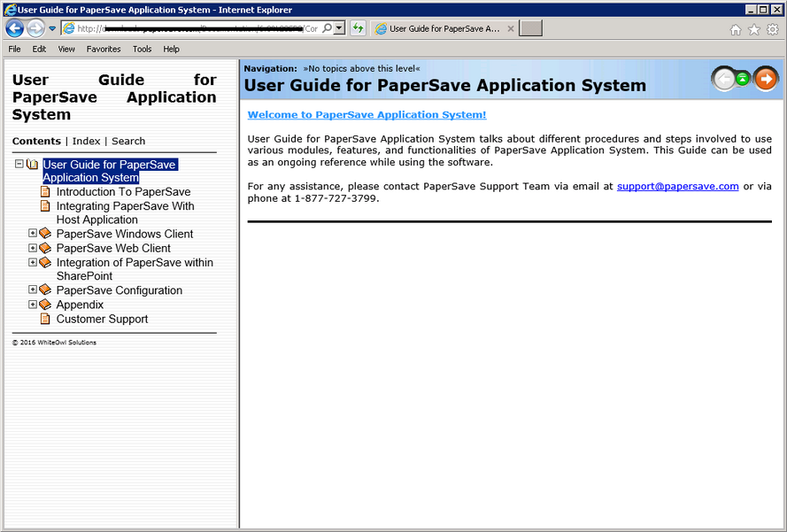Open the Edit menu
787x532 pixels.
(x=39, y=49)
